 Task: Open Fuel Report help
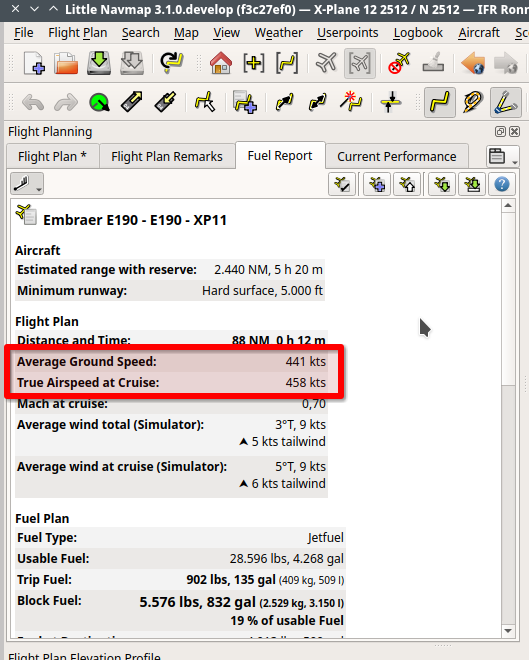[502, 184]
